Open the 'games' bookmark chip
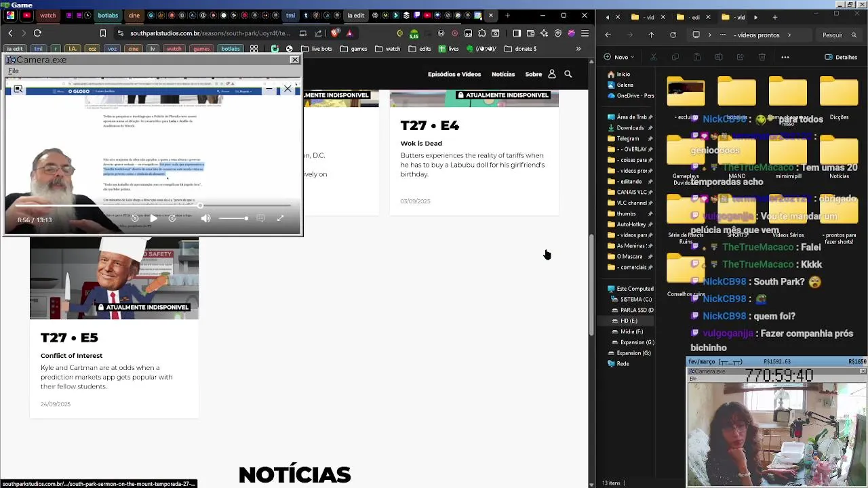Screen dimensions: 868x488 (x=201, y=49)
